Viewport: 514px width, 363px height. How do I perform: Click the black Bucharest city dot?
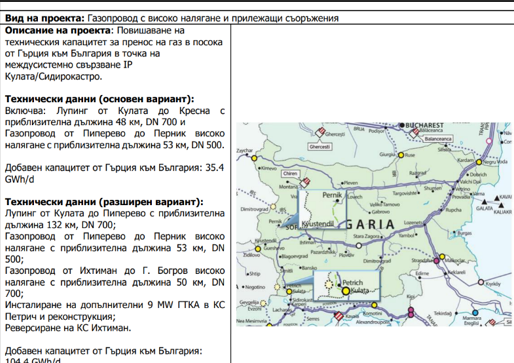(402, 125)
